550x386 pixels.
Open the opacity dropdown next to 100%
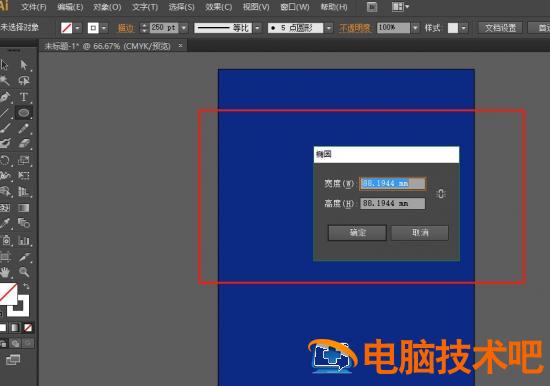[415, 28]
